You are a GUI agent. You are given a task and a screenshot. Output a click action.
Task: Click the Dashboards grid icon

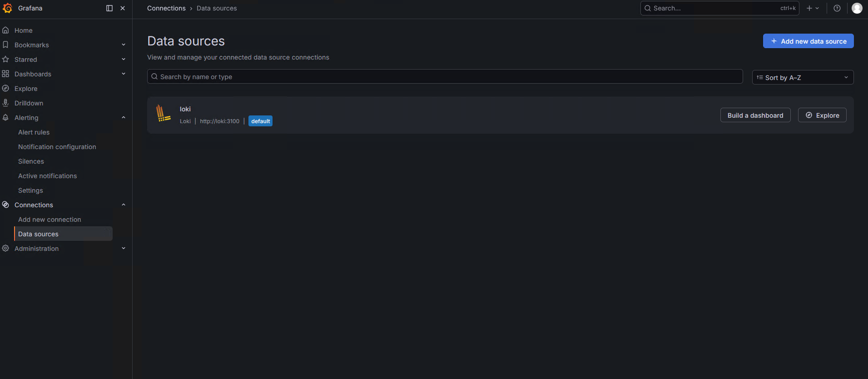tap(5, 74)
